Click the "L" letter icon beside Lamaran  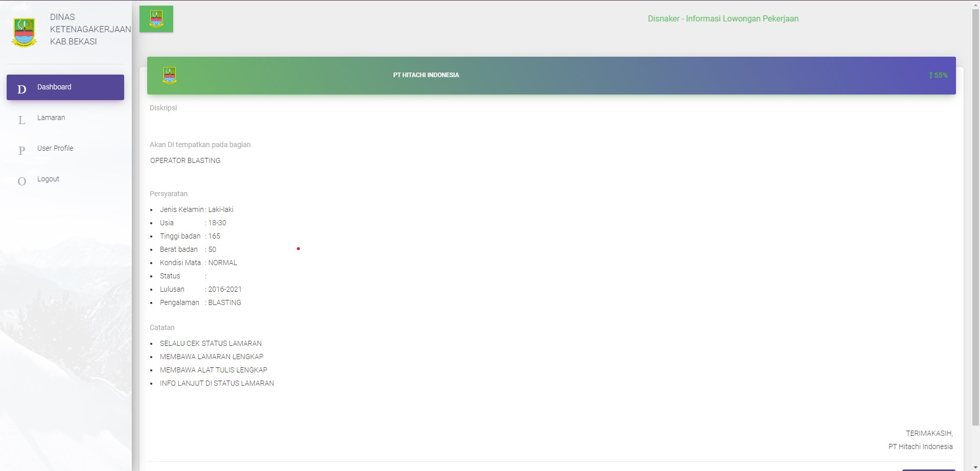tap(21, 120)
